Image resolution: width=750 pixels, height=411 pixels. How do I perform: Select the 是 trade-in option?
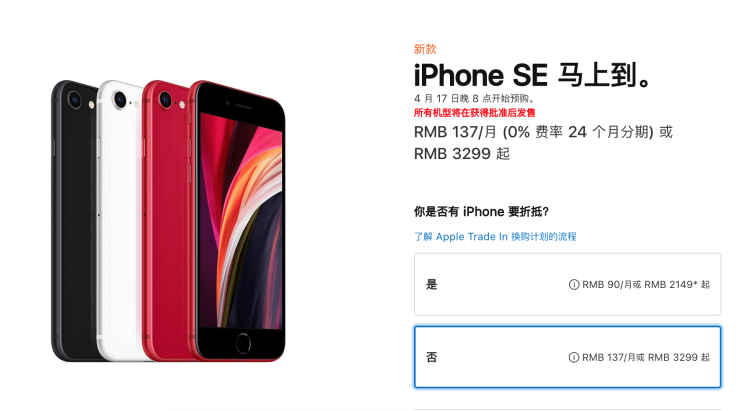pos(567,284)
